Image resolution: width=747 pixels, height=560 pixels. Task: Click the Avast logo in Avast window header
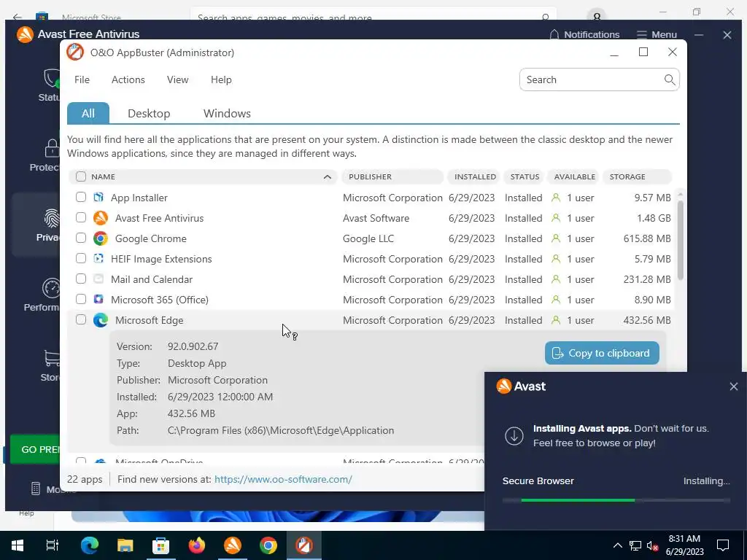pos(25,34)
